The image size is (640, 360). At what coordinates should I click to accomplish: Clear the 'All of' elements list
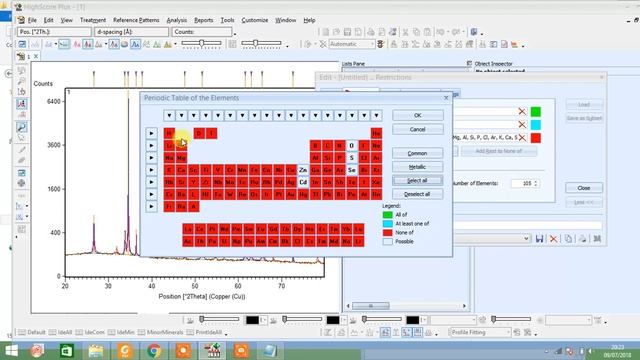coord(522,111)
